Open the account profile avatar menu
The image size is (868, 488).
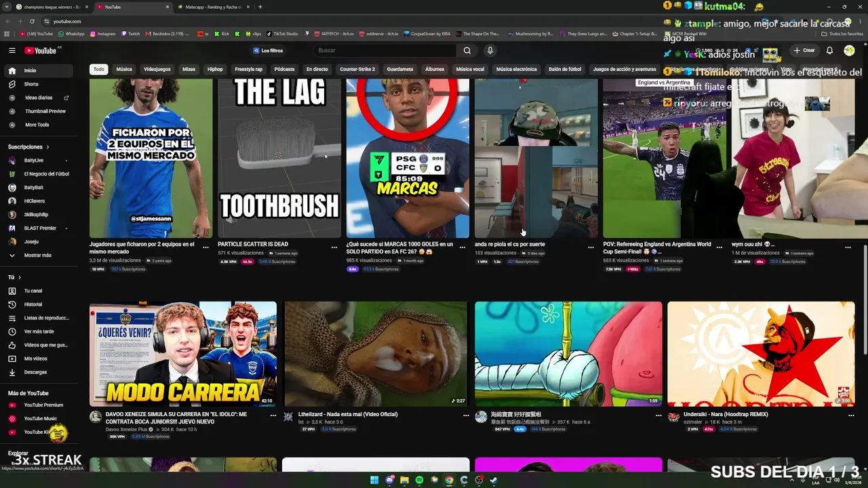[849, 50]
